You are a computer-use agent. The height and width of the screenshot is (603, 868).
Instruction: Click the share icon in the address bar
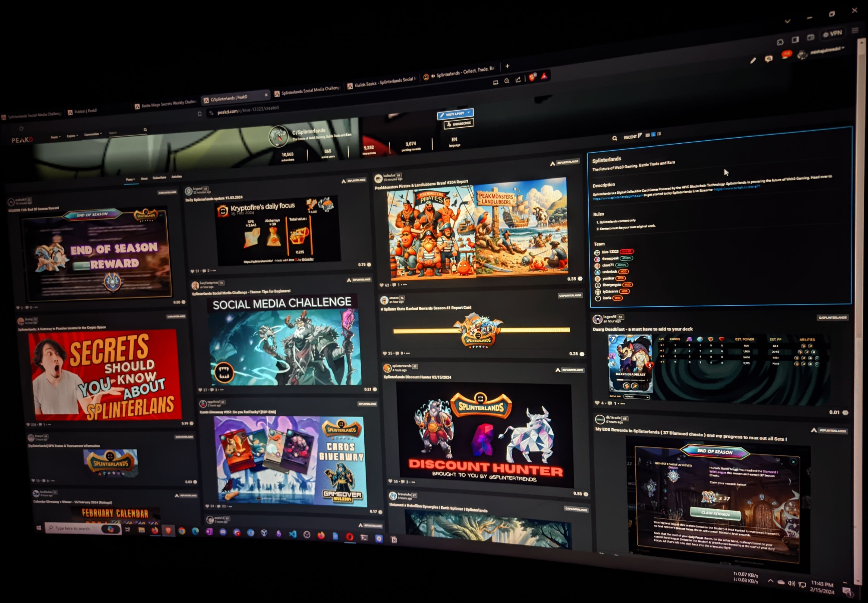518,79
